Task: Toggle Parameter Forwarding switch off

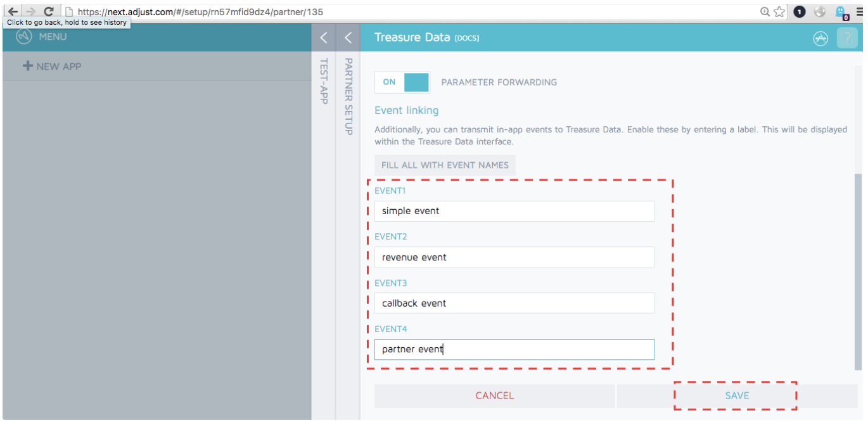Action: coord(402,82)
